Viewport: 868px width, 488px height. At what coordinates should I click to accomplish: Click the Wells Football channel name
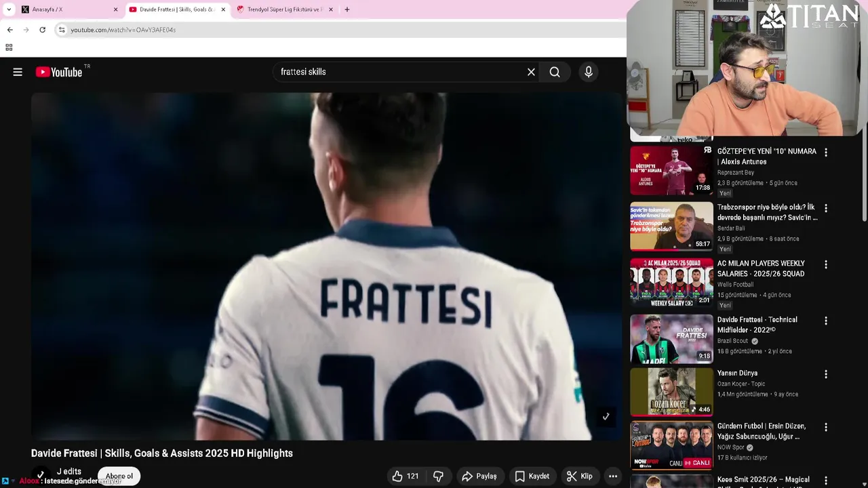(x=735, y=285)
